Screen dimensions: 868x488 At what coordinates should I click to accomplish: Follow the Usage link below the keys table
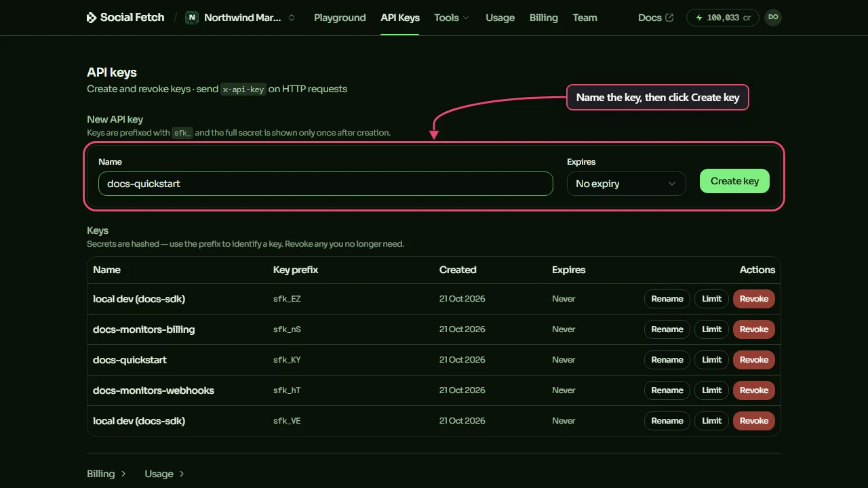pyautogui.click(x=165, y=474)
